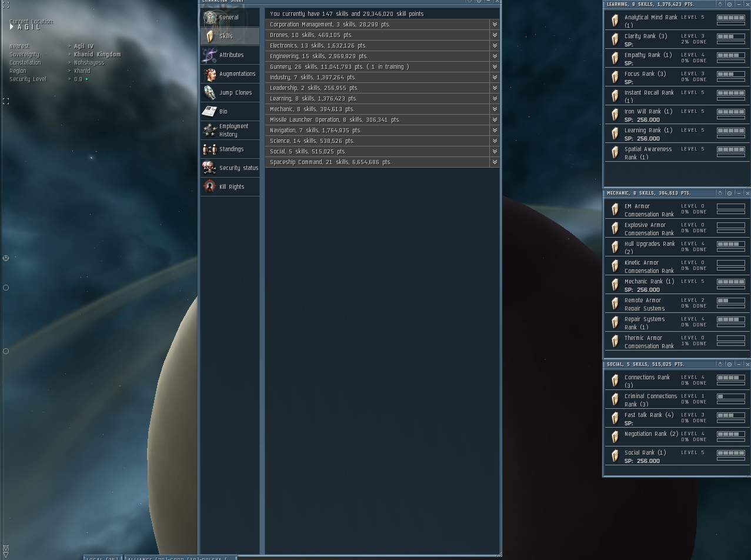Expand the Navigation skill group
The width and height of the screenshot is (751, 560).
[x=495, y=130]
